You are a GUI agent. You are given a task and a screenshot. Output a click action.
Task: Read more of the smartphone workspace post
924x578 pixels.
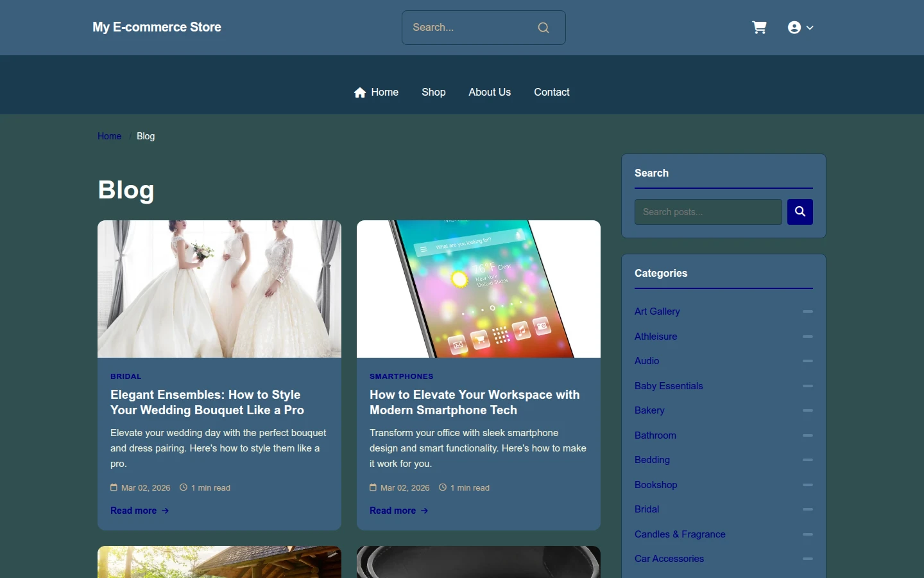(398, 511)
